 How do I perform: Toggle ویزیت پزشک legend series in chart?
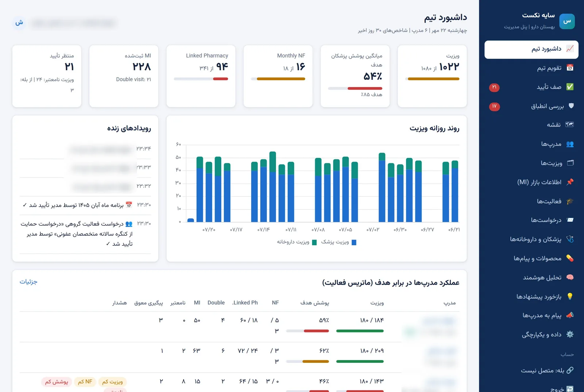coord(339,242)
